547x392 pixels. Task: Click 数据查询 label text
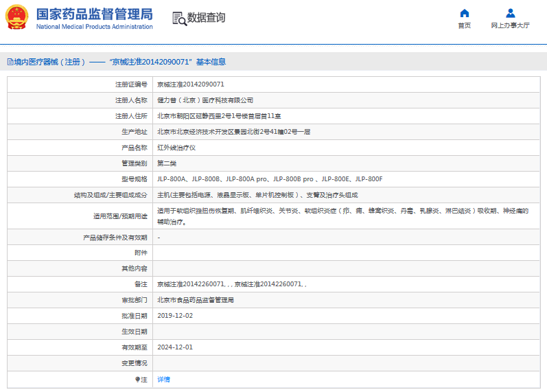click(x=206, y=17)
